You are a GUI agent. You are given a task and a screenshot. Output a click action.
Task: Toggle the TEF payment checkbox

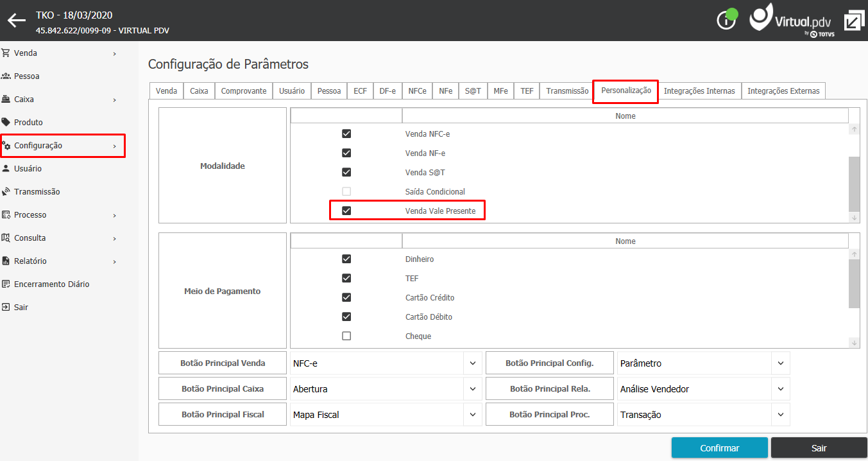346,279
